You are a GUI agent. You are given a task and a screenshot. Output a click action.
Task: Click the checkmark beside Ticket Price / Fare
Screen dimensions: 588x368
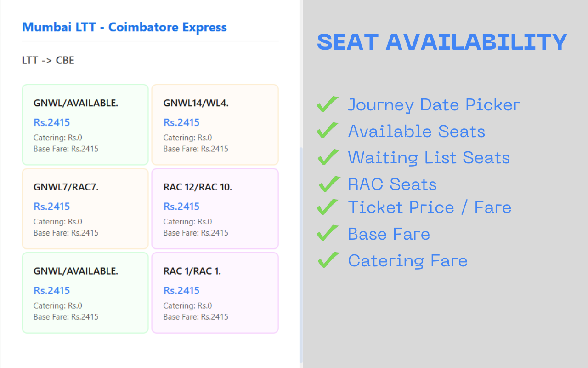coord(328,207)
